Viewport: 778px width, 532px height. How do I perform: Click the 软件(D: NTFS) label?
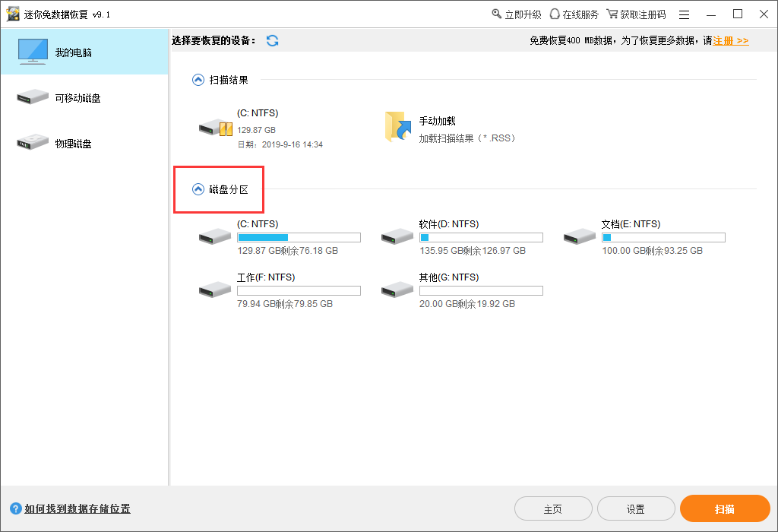coord(449,224)
